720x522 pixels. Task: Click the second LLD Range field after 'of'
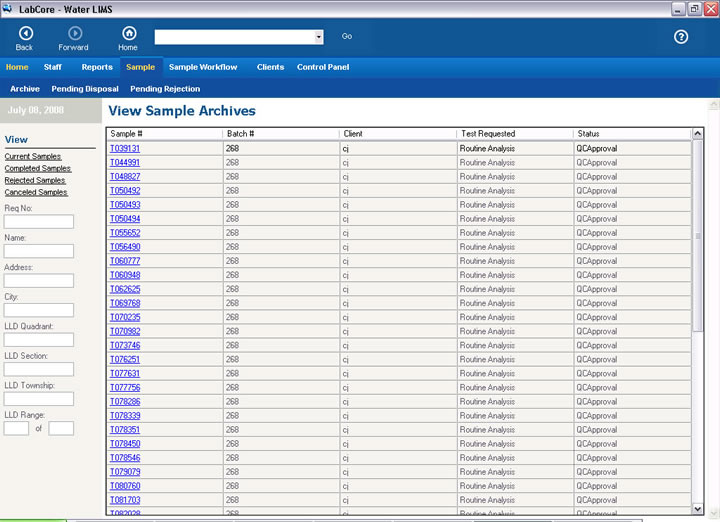click(x=61, y=428)
